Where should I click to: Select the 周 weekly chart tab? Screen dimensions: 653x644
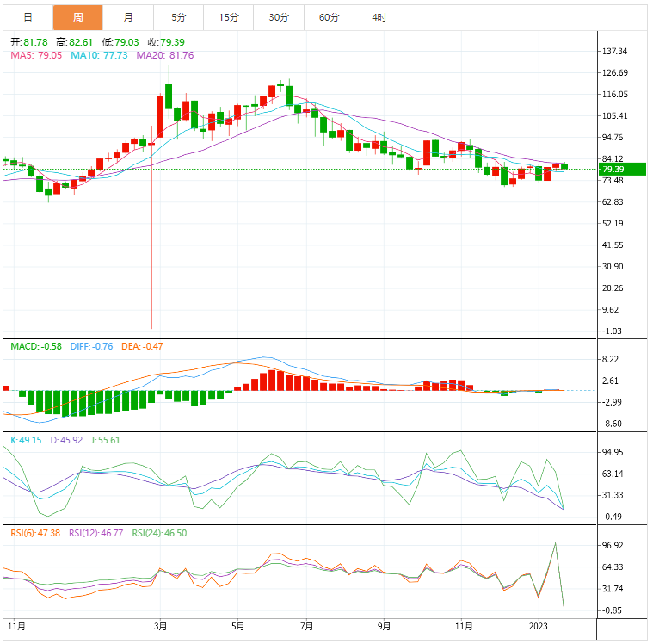point(77,17)
